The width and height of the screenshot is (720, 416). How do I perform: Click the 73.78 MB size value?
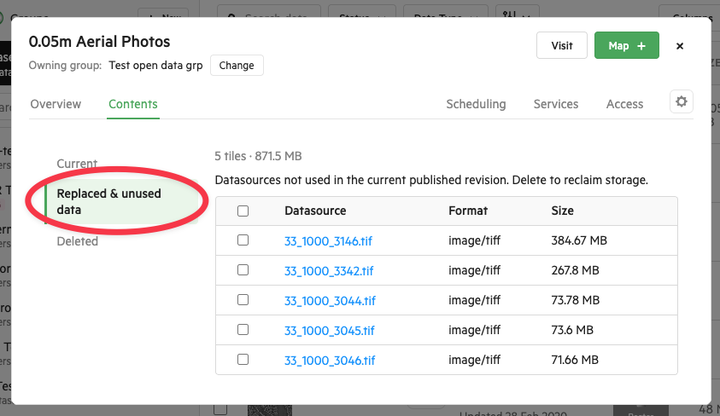coord(575,300)
